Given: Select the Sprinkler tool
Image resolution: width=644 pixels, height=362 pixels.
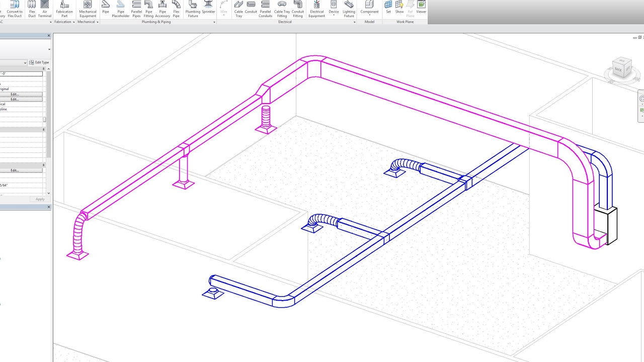Looking at the screenshot, I should 208,8.
